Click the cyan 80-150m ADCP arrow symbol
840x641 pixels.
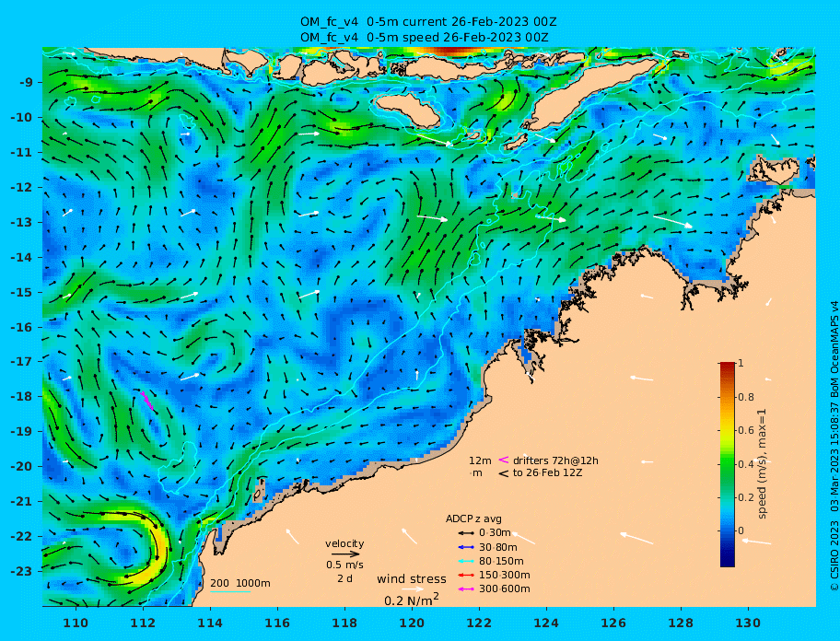click(x=466, y=561)
